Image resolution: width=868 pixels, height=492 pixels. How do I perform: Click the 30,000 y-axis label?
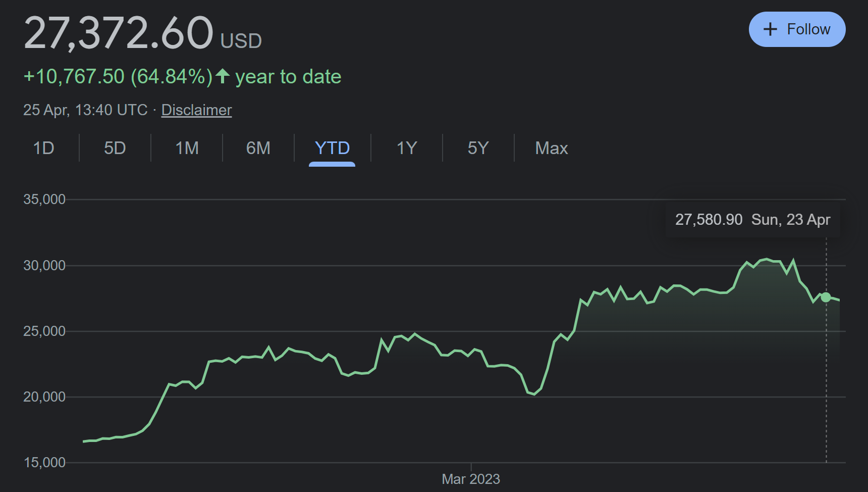point(44,266)
